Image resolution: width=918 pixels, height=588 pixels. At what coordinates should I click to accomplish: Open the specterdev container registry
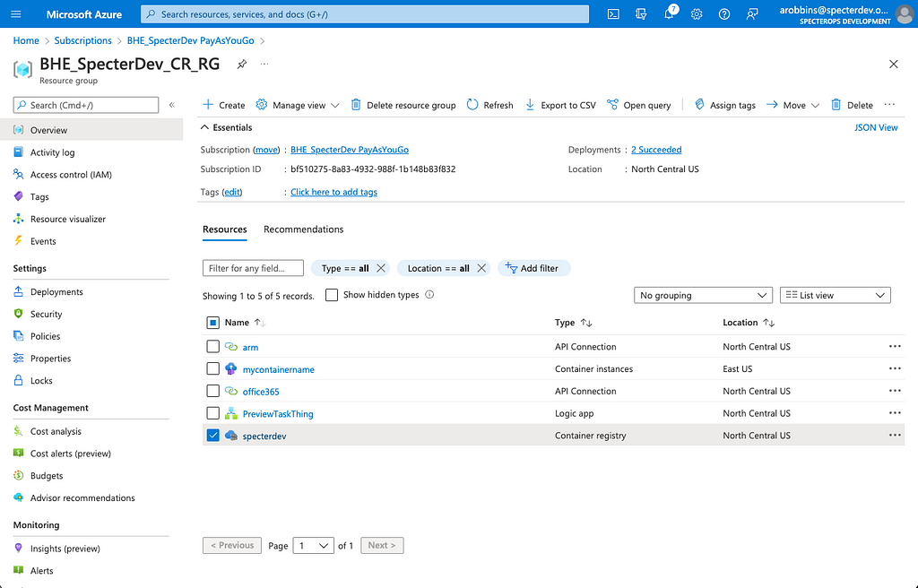264,437
